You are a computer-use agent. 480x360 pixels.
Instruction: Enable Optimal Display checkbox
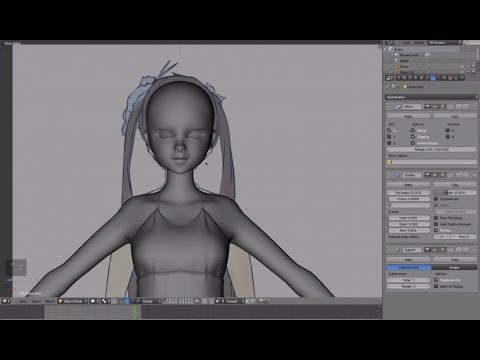436,286
